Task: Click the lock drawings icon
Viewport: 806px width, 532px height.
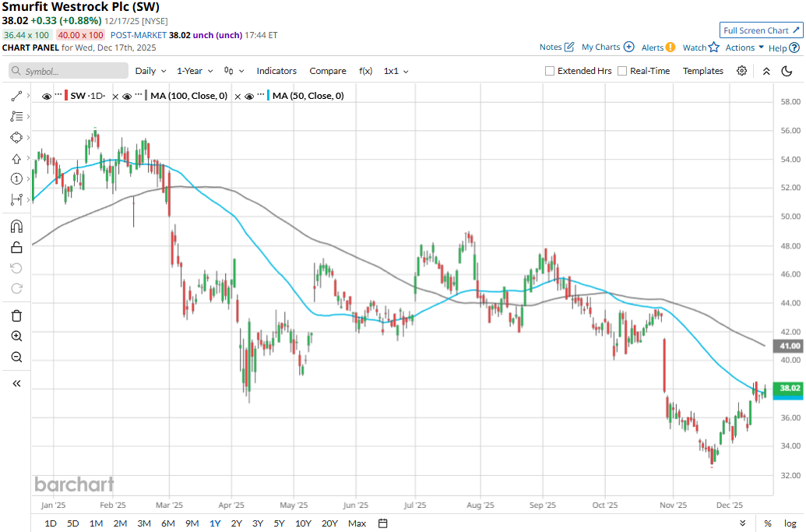Action: pos(16,248)
